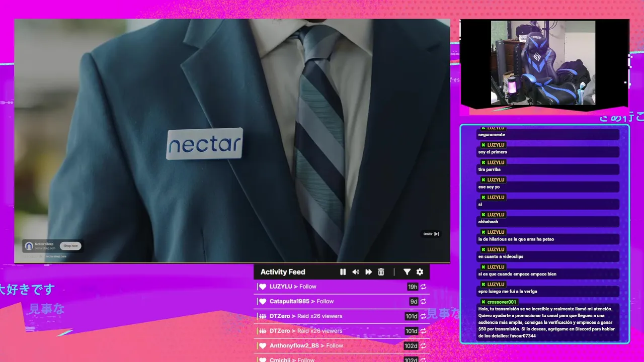644x362 pixels.
Task: Click crossover001 promotional chat message
Action: coord(548,322)
